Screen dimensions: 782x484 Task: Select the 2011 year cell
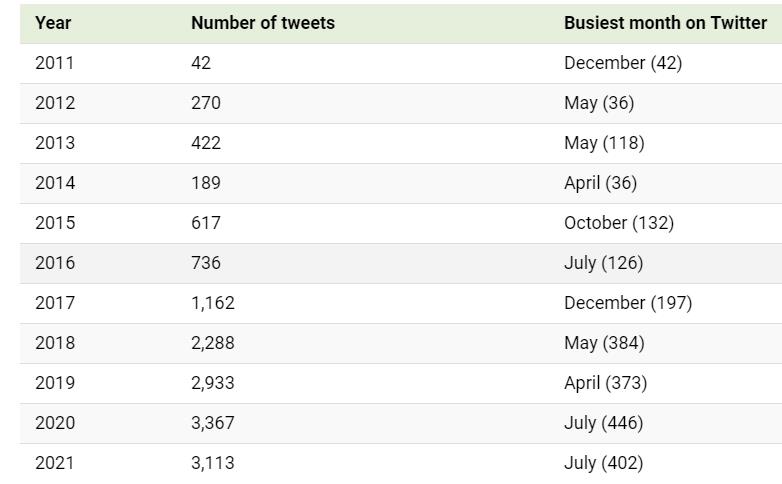click(x=55, y=63)
